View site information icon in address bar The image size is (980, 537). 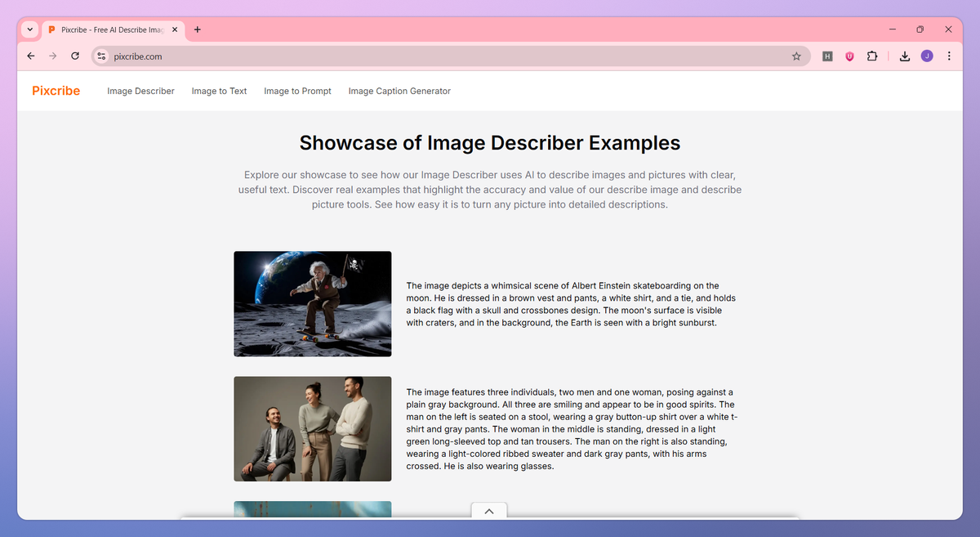tap(102, 56)
